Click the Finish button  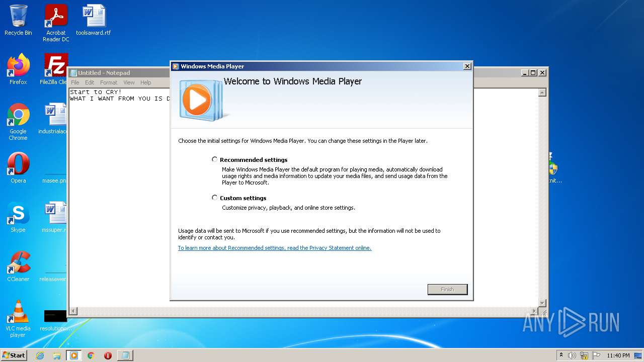[447, 290]
